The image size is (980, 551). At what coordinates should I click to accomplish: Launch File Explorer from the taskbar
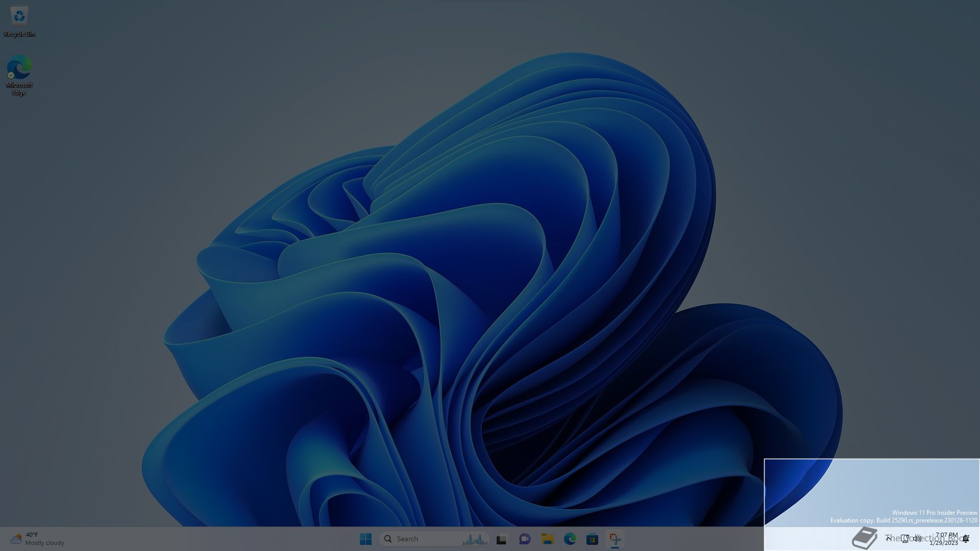(547, 539)
